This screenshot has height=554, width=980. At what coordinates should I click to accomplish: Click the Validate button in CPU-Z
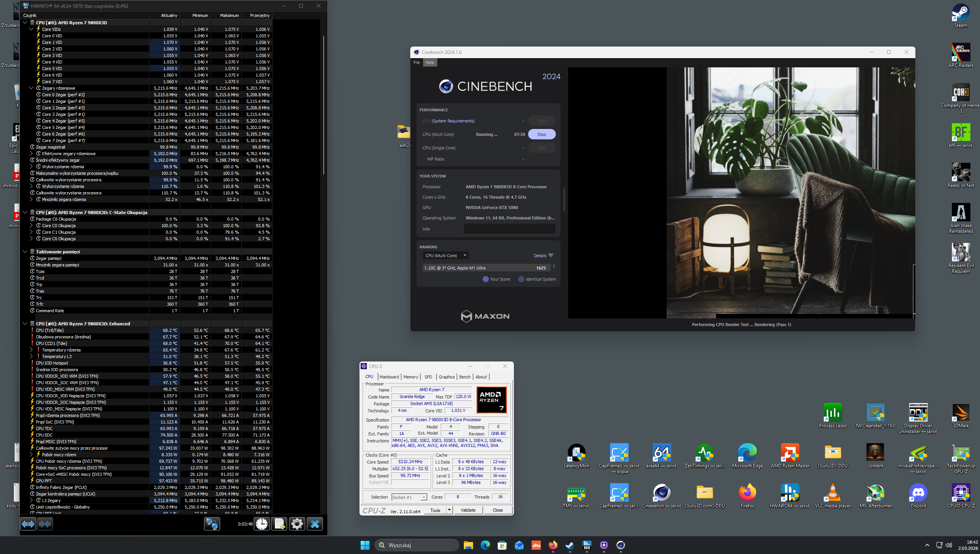[x=468, y=510]
